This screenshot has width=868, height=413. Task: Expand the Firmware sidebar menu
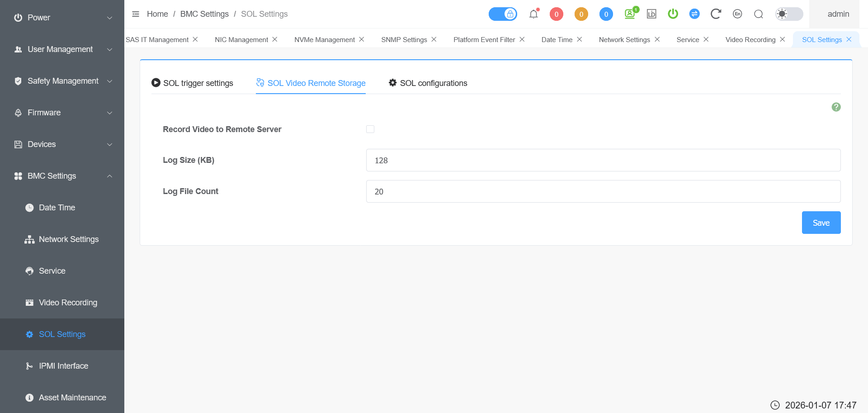62,113
